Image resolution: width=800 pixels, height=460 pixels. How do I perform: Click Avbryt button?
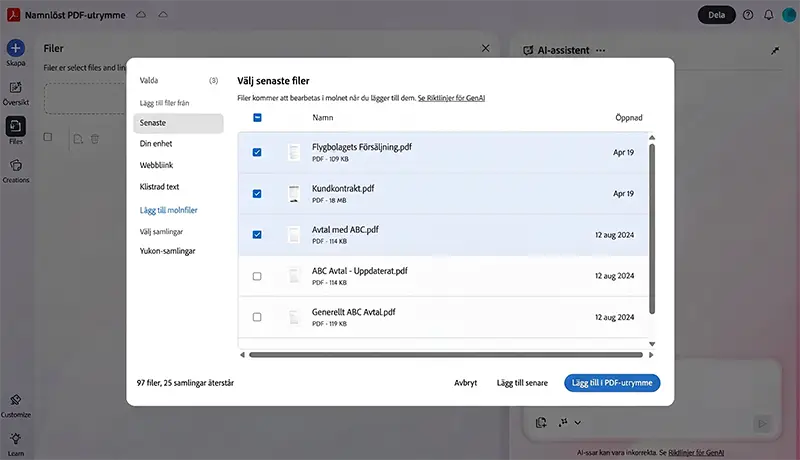pyautogui.click(x=465, y=383)
